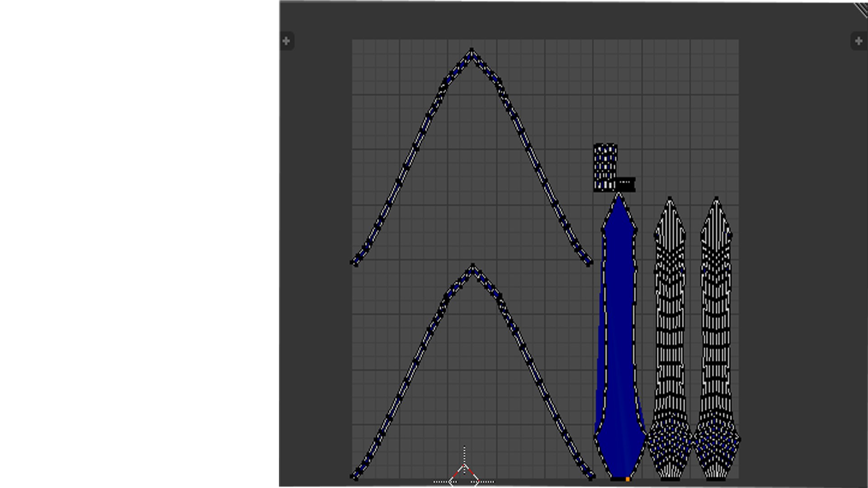Click the area split corner widget
Screen dimensions: 868x488
click(861, 9)
